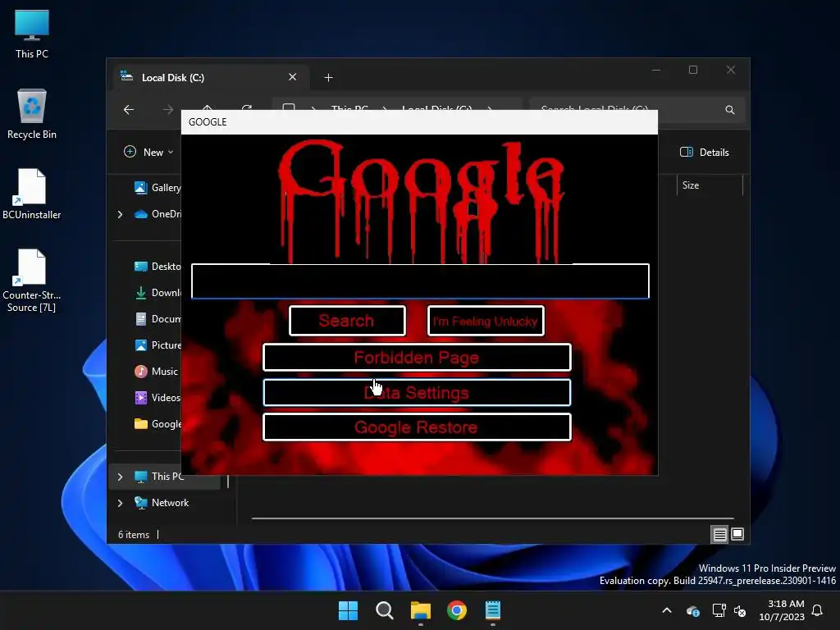
Task: Click the Google Restore button
Action: click(x=417, y=427)
